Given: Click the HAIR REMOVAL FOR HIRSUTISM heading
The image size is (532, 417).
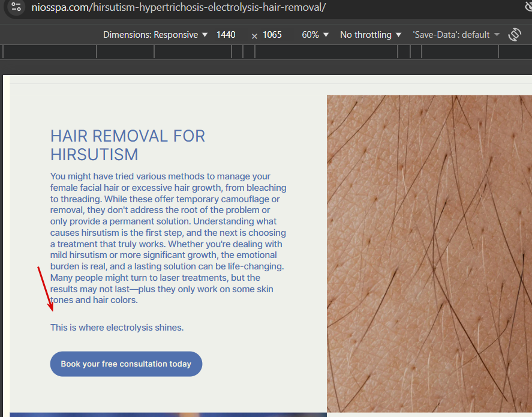Looking at the screenshot, I should pos(128,145).
